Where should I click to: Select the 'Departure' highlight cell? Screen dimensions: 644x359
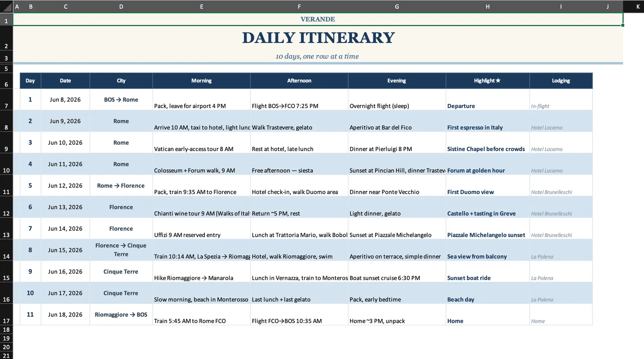[x=487, y=100]
